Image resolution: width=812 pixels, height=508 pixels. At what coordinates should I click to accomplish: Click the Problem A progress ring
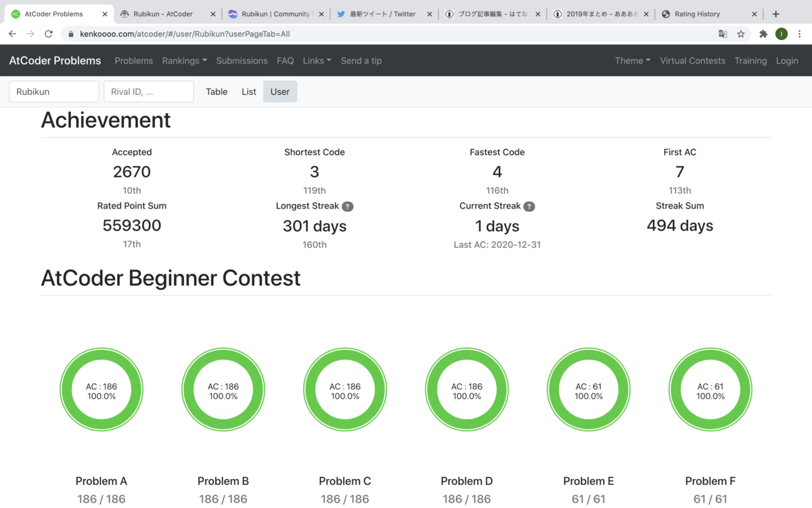[x=101, y=390]
